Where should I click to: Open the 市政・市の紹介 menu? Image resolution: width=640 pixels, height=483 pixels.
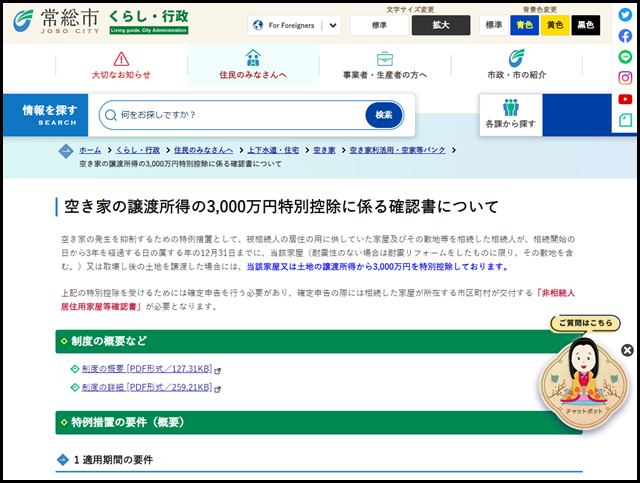(516, 65)
